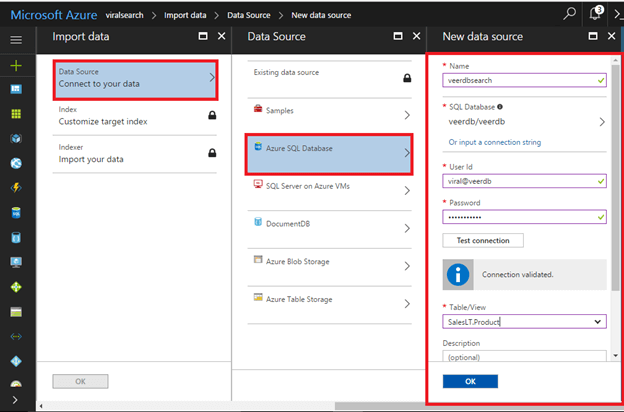Click the Test connection button
The image size is (624, 412).
point(483,240)
